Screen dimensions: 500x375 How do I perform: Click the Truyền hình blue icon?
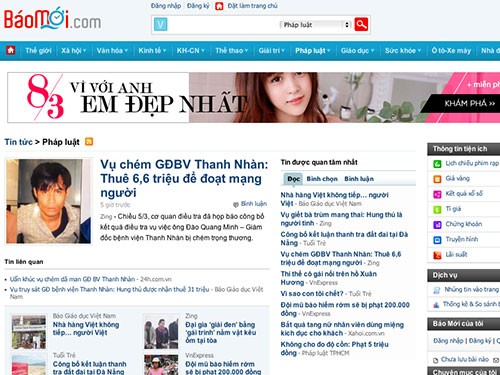click(437, 240)
